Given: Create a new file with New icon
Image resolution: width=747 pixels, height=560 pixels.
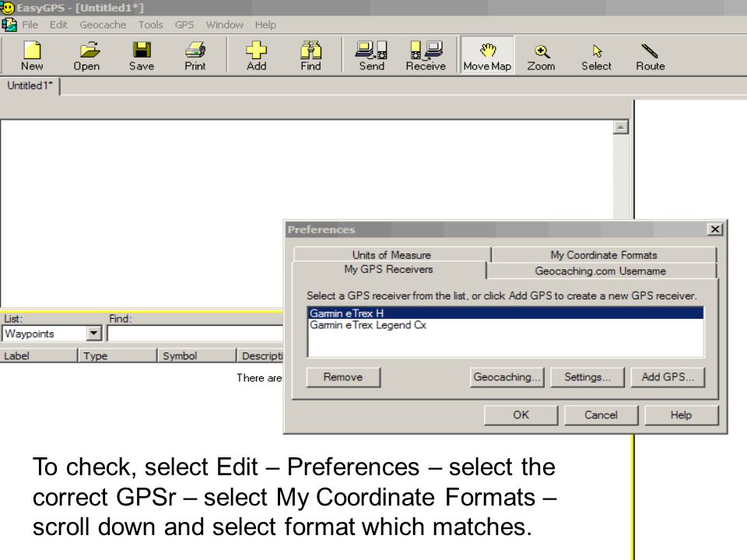Looking at the screenshot, I should point(32,56).
